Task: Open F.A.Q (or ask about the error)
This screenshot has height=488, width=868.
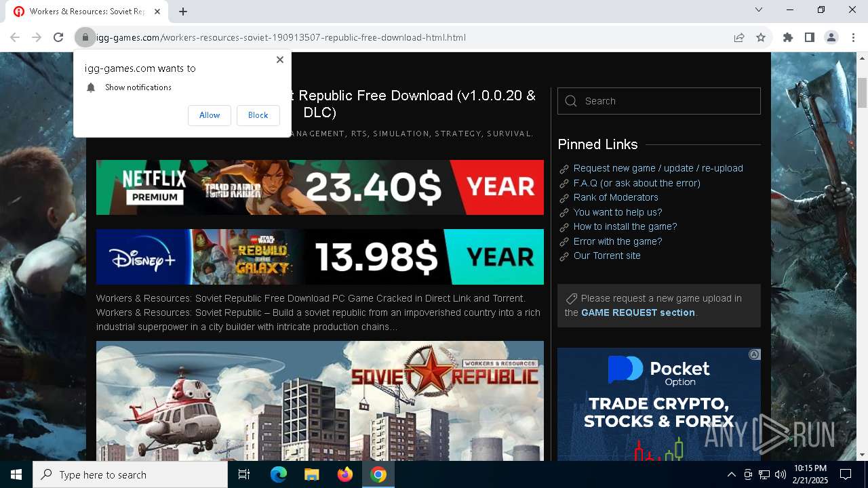Action: pos(637,183)
